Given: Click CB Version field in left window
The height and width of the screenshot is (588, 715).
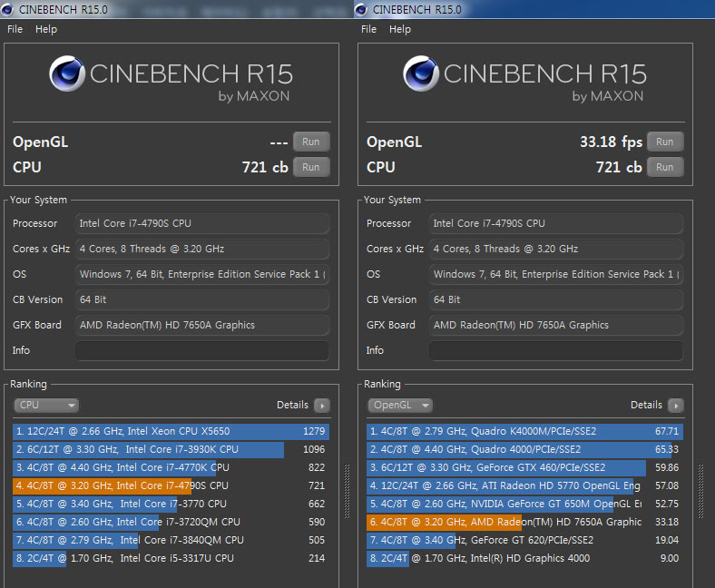Looking at the screenshot, I should click(x=202, y=299).
